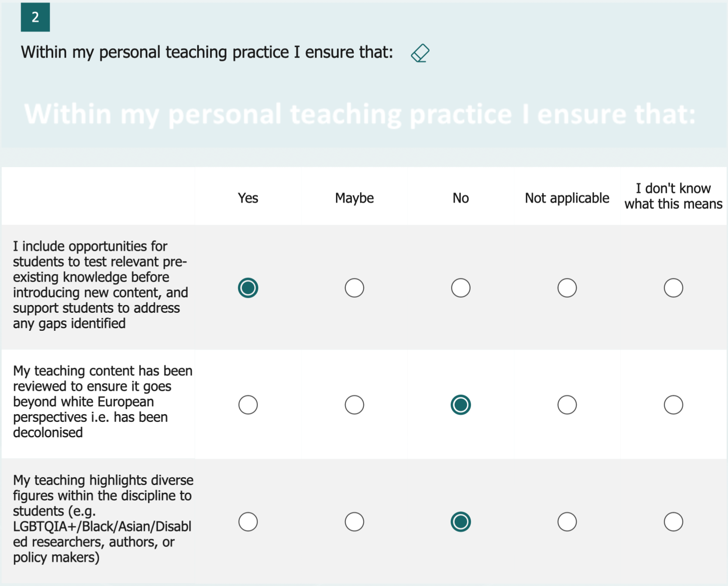The image size is (728, 586).
Task: Select Maybe for diverse figures question
Action: [x=354, y=522]
